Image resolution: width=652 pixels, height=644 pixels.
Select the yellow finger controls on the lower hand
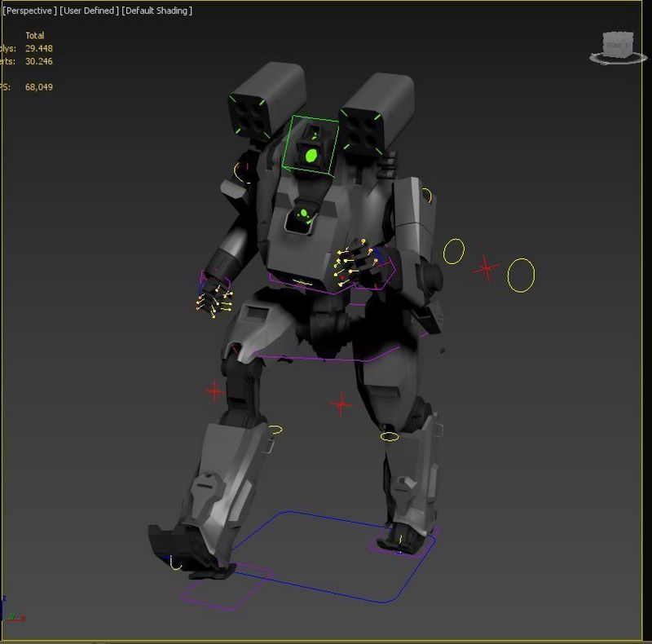point(214,302)
